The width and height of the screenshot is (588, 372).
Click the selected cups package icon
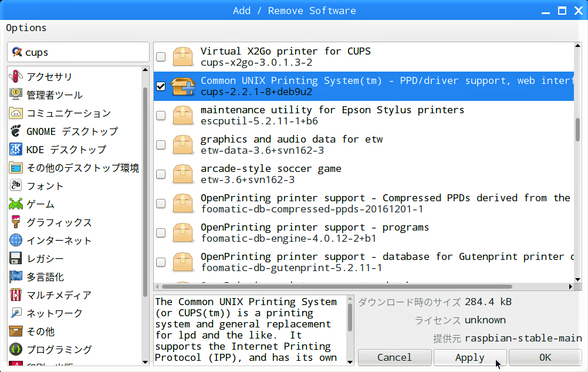(x=183, y=86)
